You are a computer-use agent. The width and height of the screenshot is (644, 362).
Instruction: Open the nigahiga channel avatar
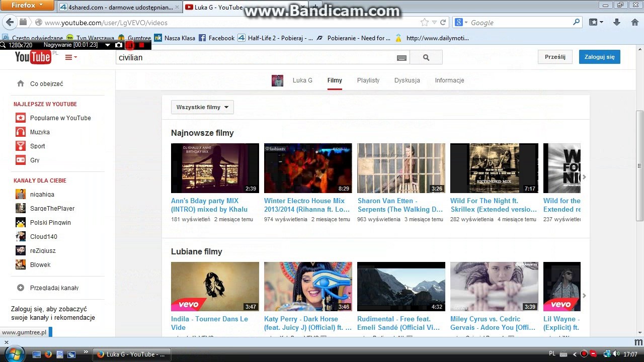tap(21, 194)
